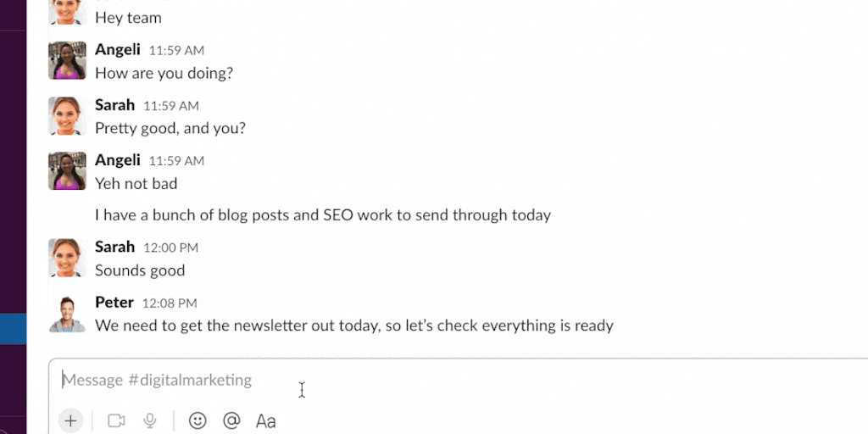The image size is (868, 434).
Task: Insert an @ mention
Action: coord(231,420)
